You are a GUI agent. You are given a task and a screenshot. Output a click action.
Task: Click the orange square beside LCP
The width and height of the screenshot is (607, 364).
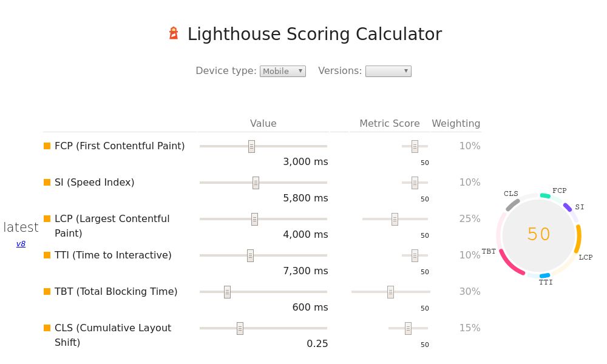pos(46,218)
